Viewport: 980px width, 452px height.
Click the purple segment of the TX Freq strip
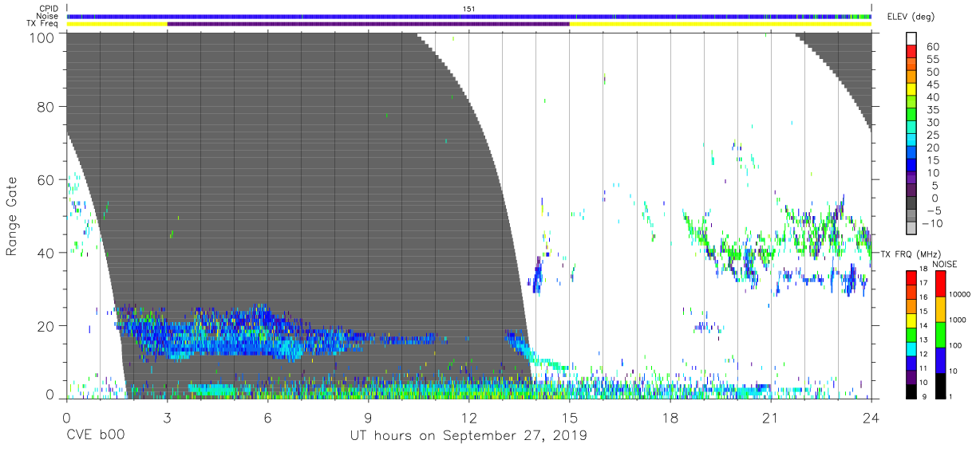pyautogui.click(x=368, y=24)
